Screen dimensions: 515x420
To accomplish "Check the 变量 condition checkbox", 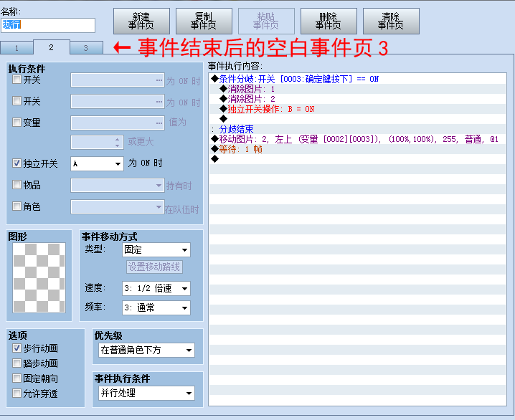I will click(x=16, y=123).
